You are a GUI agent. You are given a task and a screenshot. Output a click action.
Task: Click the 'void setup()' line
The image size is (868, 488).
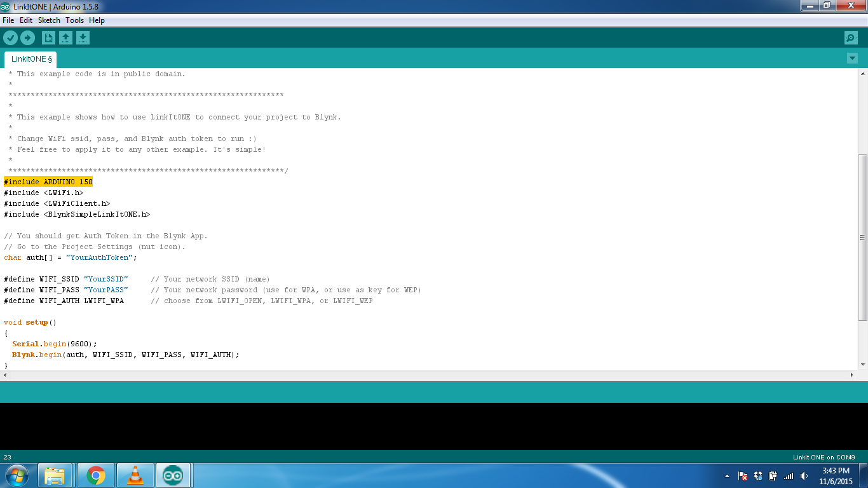point(30,322)
